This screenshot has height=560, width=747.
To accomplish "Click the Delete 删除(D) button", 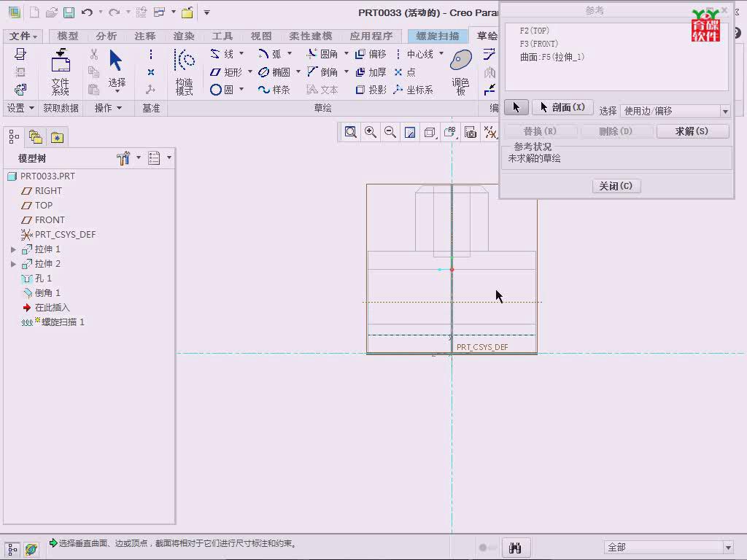I will coord(616,131).
